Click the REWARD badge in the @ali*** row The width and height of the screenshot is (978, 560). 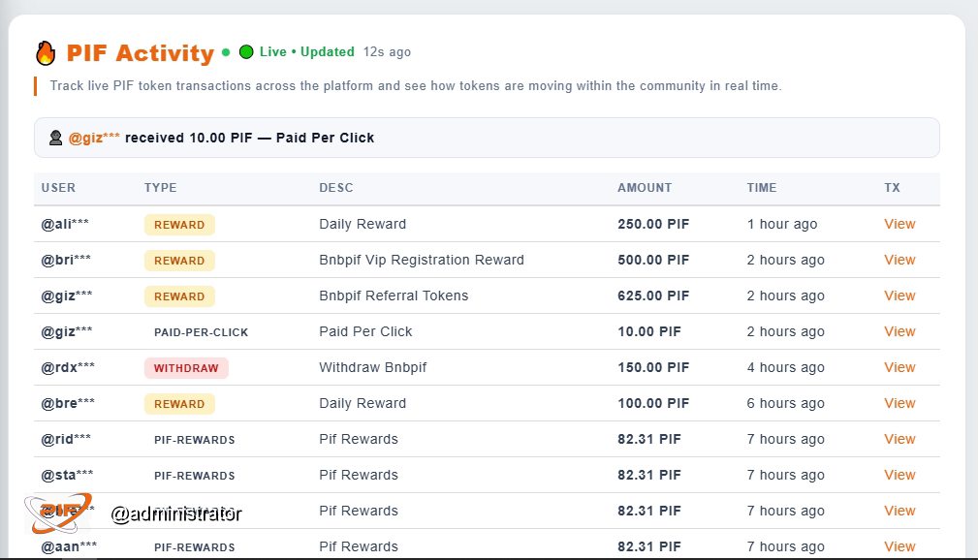click(x=179, y=225)
